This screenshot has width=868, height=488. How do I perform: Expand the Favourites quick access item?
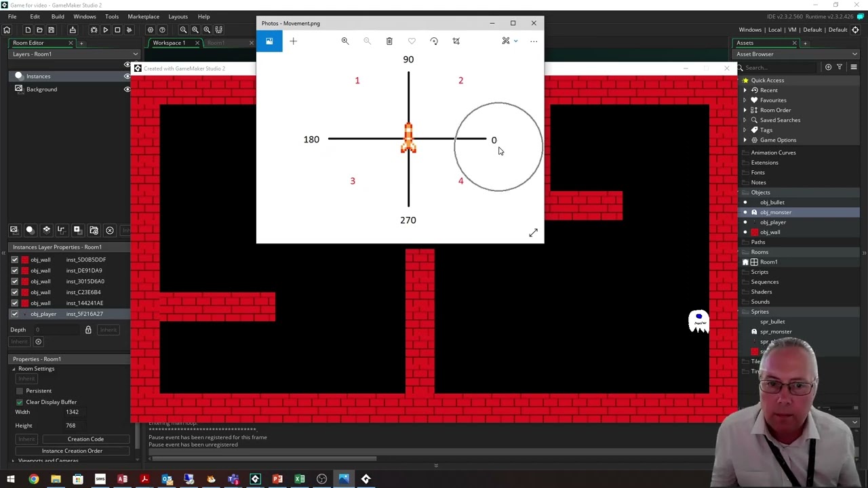tap(745, 100)
